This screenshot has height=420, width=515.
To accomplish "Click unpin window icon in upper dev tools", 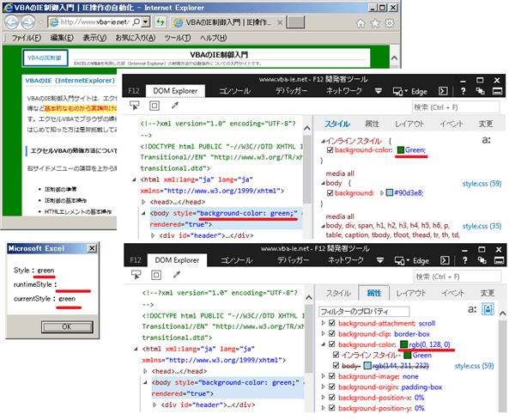I will [480, 91].
